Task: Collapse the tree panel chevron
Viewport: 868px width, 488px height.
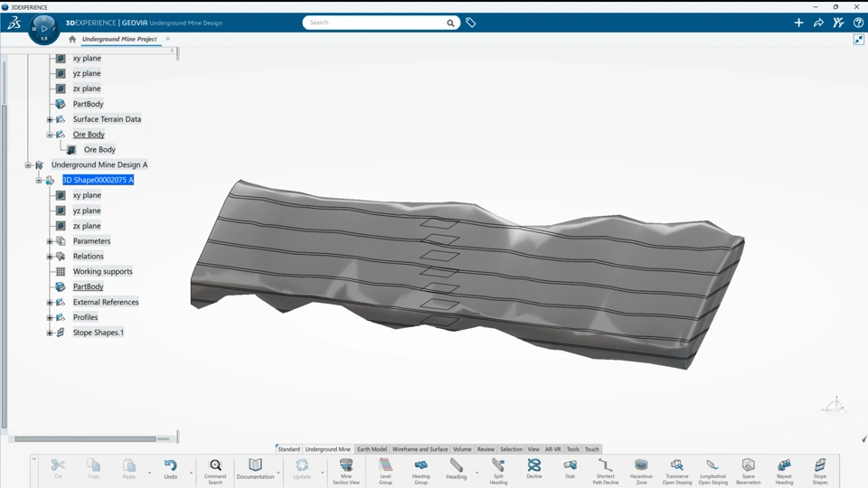Action: pos(172,51)
